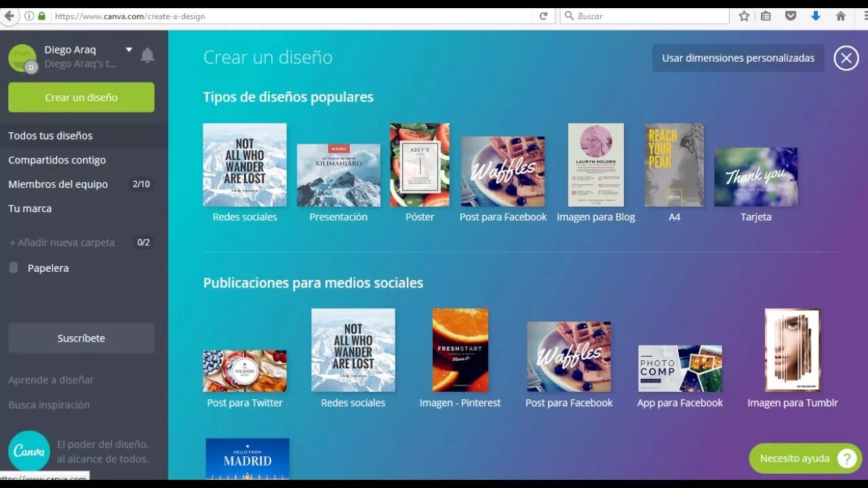The width and height of the screenshot is (868, 488).
Task: Choose the Póster design thumbnail
Action: (x=420, y=165)
